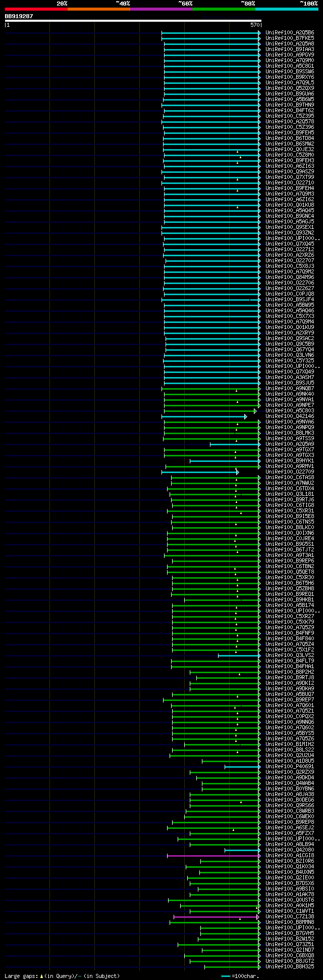Select the purple ~60% identity legend segment
This screenshot has width=323, height=980.
(161, 9)
